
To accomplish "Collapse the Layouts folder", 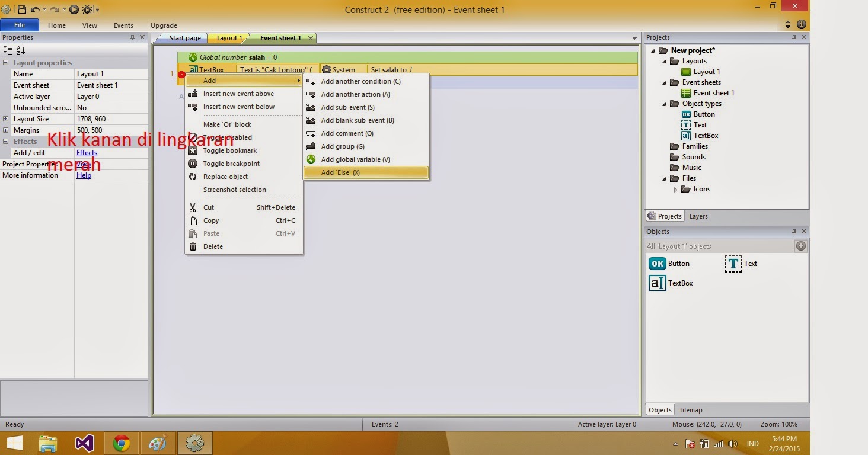I will [x=665, y=61].
